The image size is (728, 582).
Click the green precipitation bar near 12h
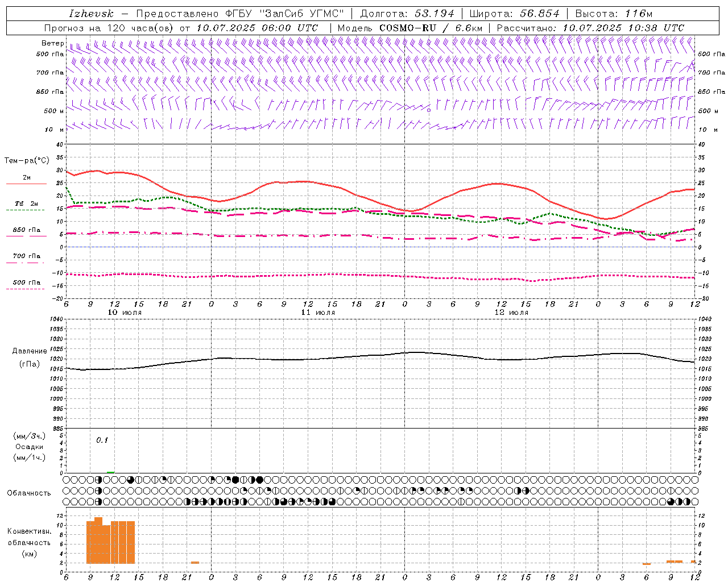tap(110, 472)
